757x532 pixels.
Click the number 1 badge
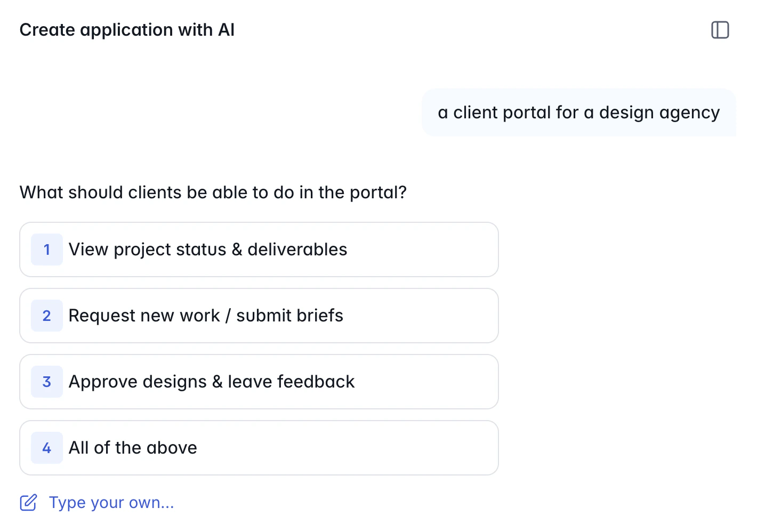point(47,249)
